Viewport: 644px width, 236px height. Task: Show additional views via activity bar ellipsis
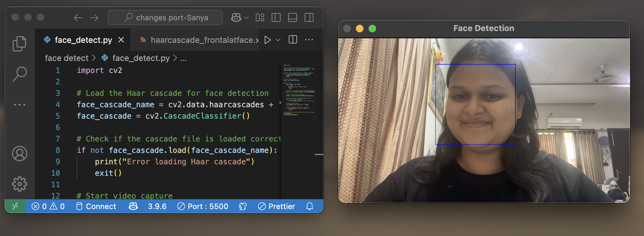19,104
